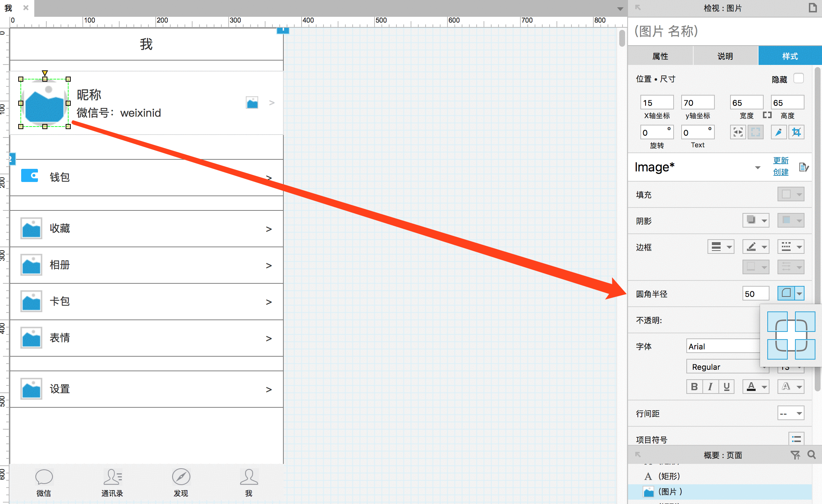Open the corner visibility dropdown arrow
Viewport: 822px width, 504px height.
click(x=799, y=294)
